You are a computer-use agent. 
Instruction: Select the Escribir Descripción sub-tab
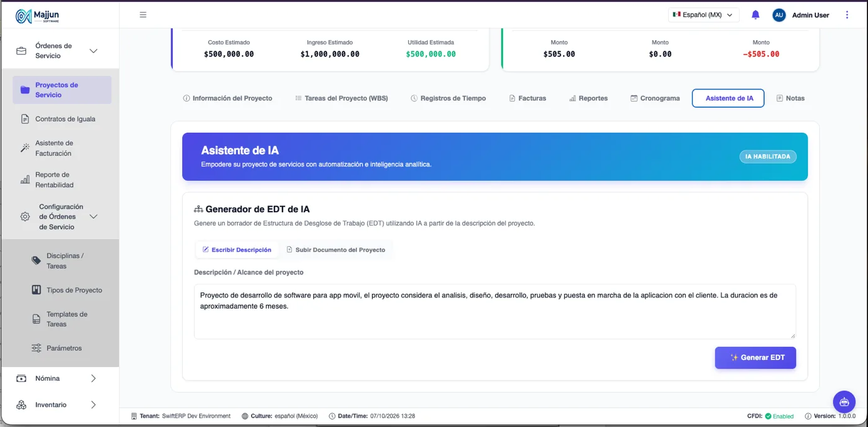coord(237,250)
